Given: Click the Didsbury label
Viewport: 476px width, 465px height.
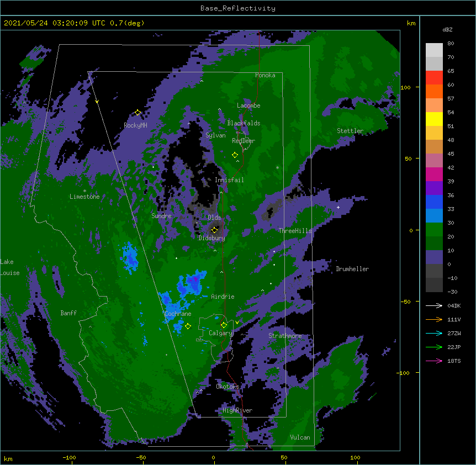Looking at the screenshot, I should tap(211, 238).
